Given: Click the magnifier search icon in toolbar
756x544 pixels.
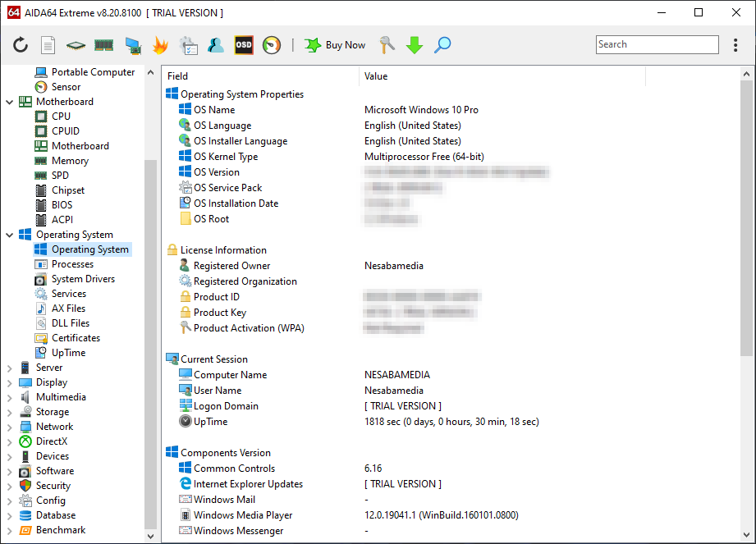Looking at the screenshot, I should [442, 45].
